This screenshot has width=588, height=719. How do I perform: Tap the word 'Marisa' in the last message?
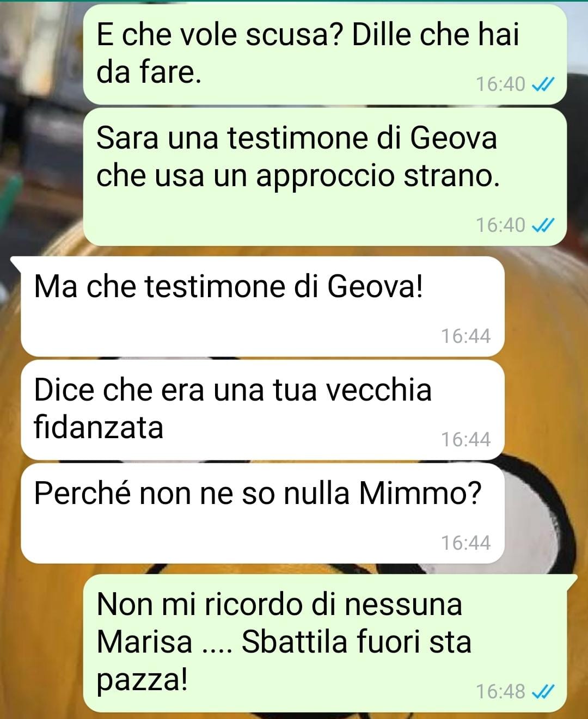144,642
